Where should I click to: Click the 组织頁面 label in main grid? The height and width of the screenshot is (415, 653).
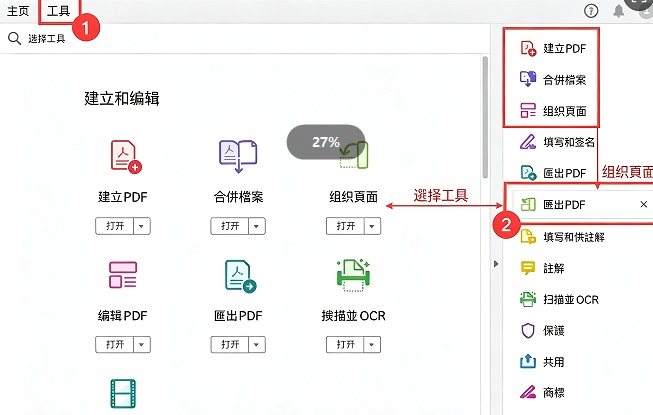(354, 196)
